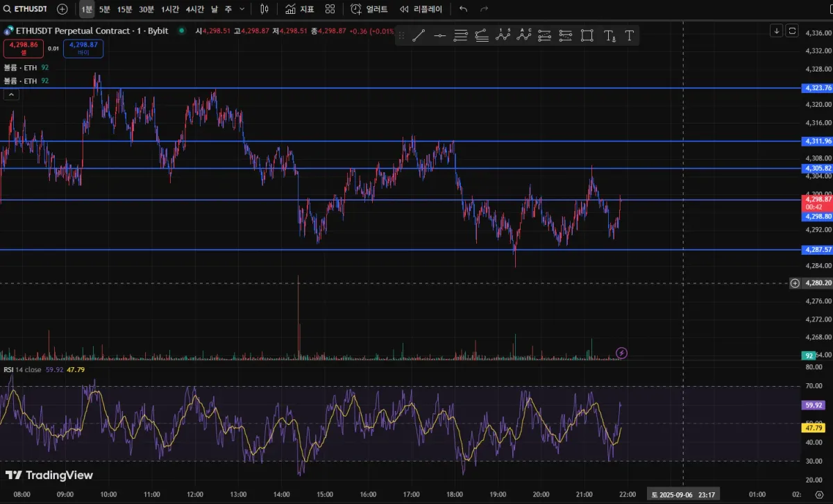Click the green volume 92 axis label

click(809, 355)
